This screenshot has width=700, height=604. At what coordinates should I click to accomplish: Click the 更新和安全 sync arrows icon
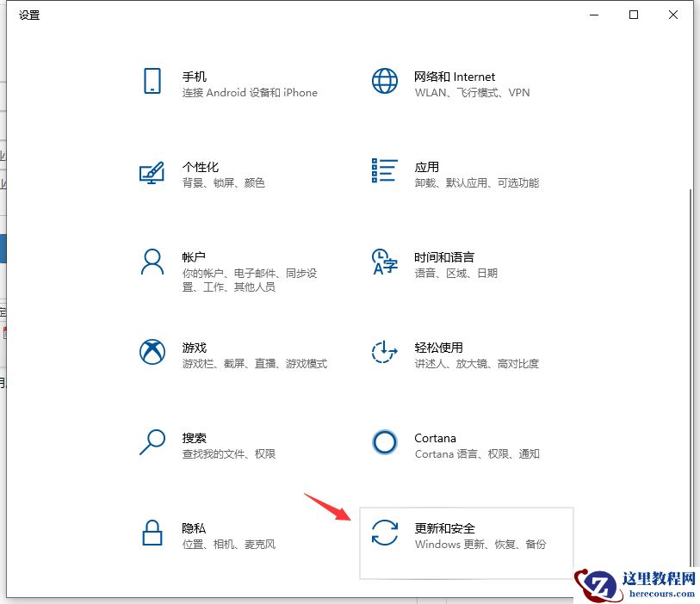(384, 533)
